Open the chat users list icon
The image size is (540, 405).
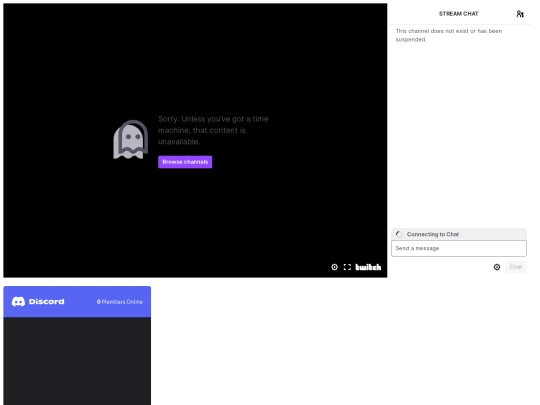coord(520,14)
